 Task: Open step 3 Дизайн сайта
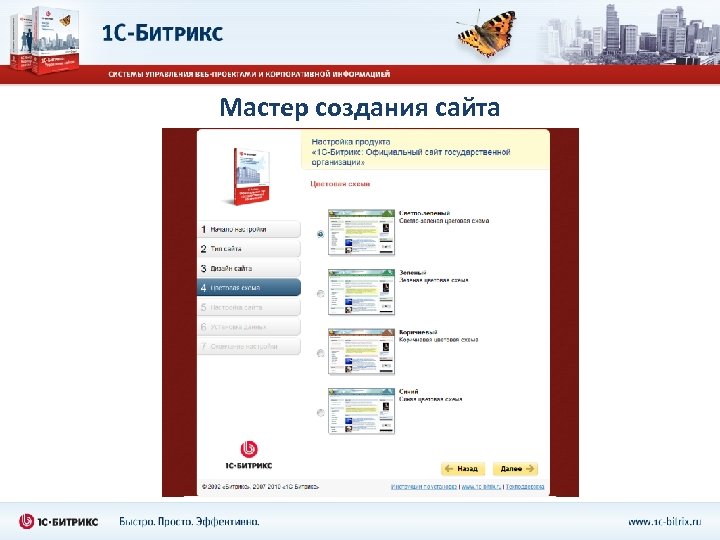(x=249, y=268)
